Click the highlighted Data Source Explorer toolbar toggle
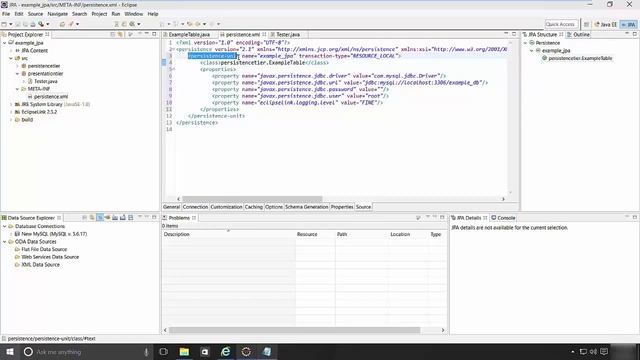The width and height of the screenshot is (640, 360). pos(100,218)
